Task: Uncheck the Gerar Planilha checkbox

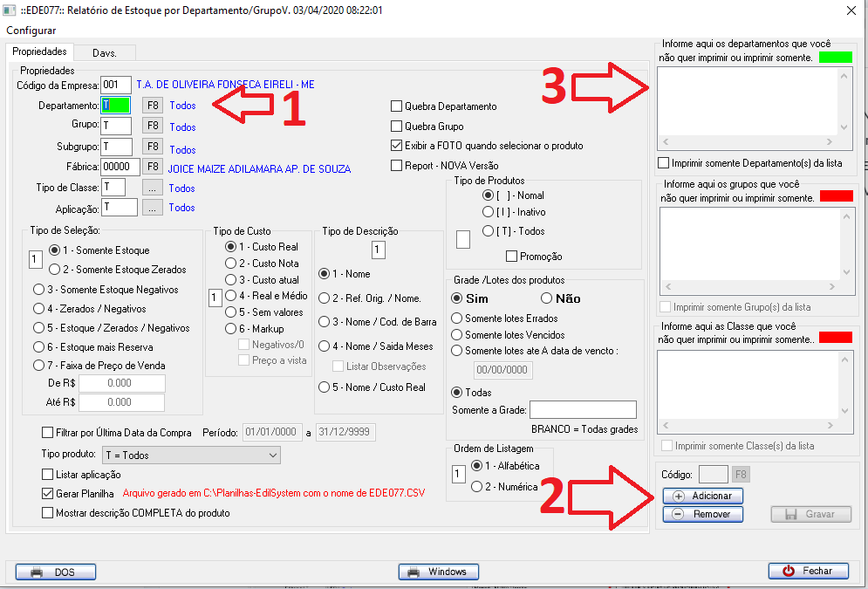Action: (x=48, y=493)
